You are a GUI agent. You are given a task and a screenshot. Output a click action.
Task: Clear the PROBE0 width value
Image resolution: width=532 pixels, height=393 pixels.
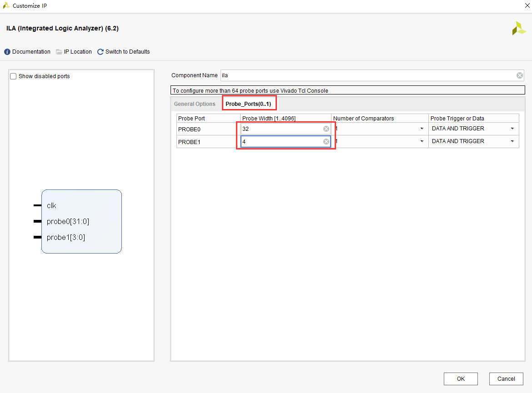click(x=326, y=129)
